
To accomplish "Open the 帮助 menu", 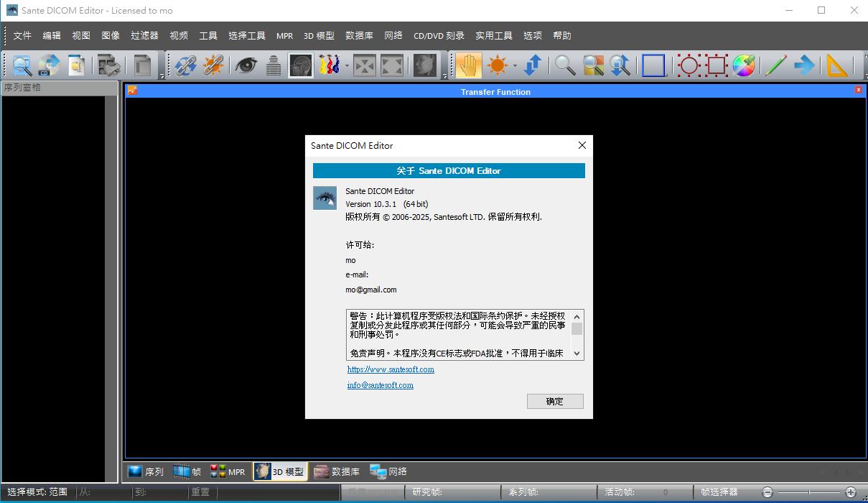I will tap(562, 35).
